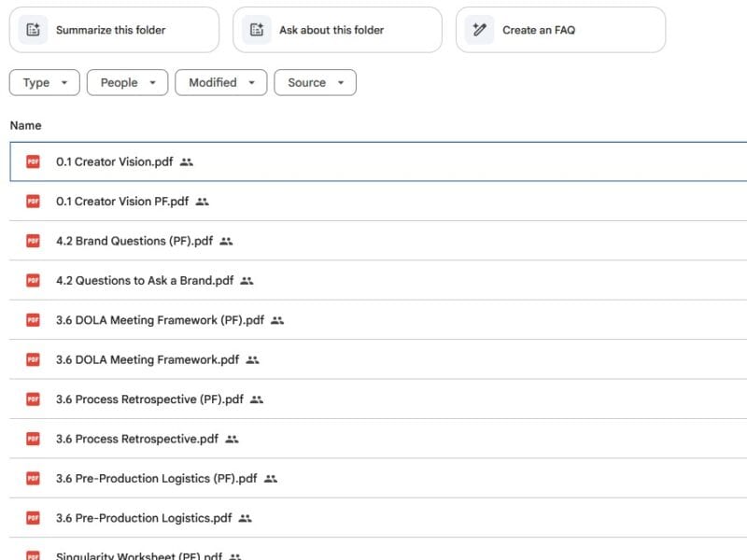The image size is (747, 560).
Task: Click the Create an FAQ pencil icon
Action: [x=480, y=30]
